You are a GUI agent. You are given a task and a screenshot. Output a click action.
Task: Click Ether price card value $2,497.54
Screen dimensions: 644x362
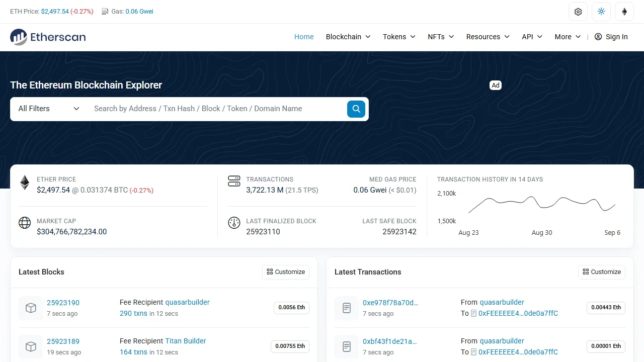[53, 190]
